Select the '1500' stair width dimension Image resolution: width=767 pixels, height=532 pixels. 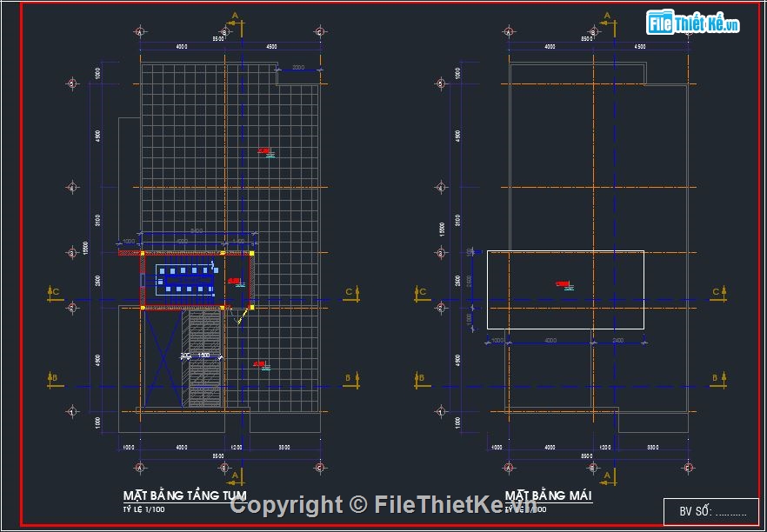(204, 355)
